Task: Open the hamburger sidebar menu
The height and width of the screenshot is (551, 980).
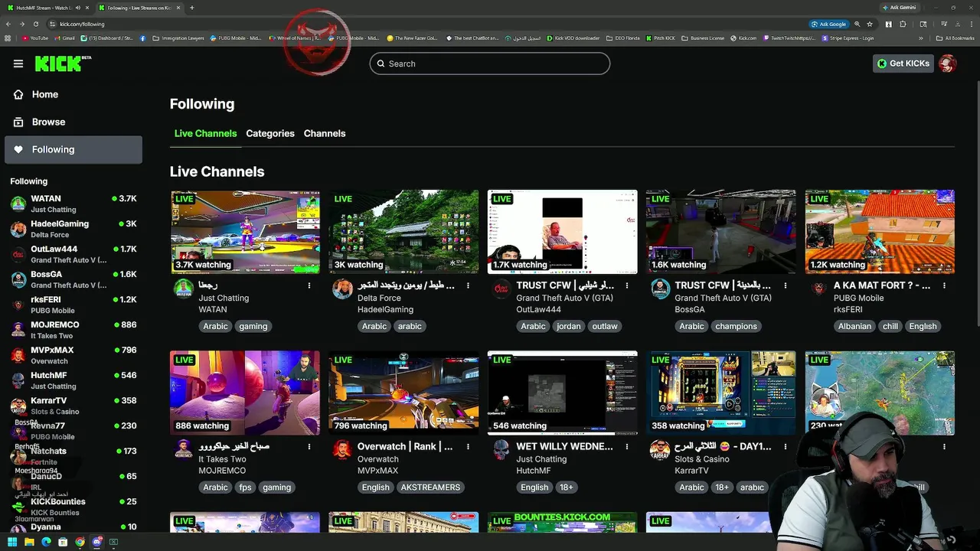Action: click(18, 64)
